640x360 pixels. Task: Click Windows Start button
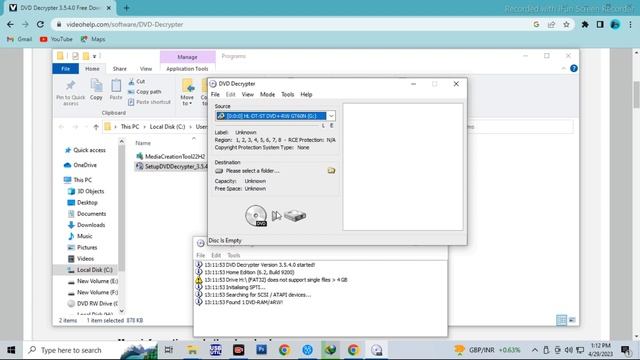[11, 350]
